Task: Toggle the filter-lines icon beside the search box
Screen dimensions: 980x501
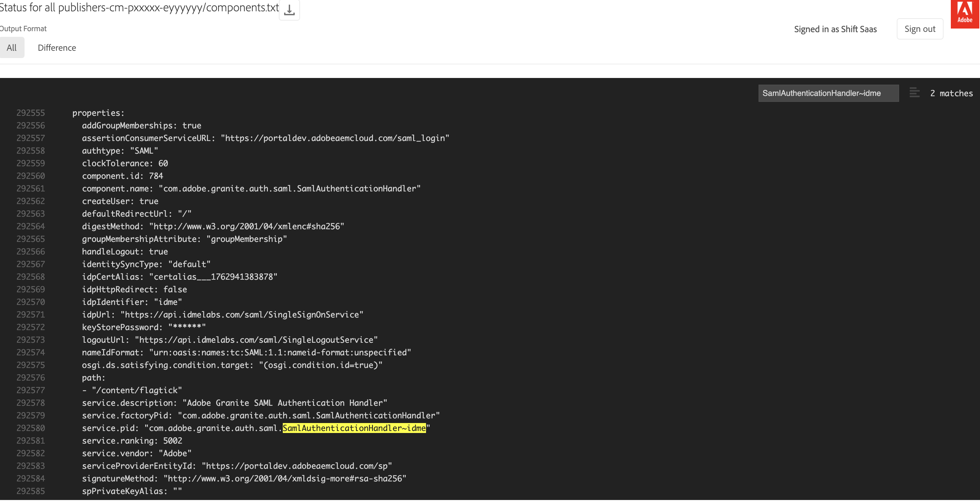Action: click(914, 93)
